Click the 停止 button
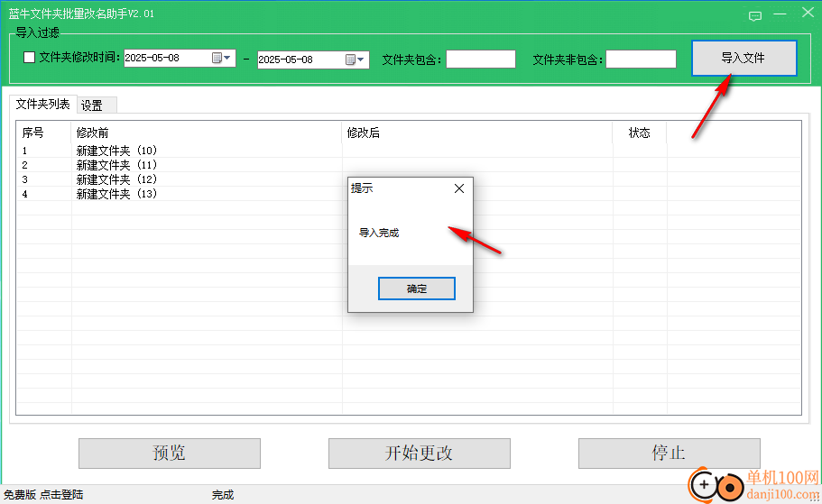Image resolution: width=822 pixels, height=504 pixels. coord(669,454)
